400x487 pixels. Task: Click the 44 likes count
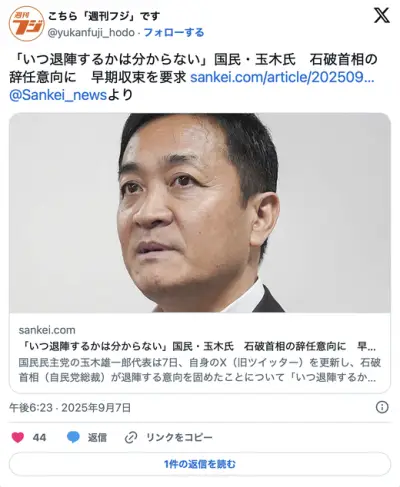[x=39, y=437]
